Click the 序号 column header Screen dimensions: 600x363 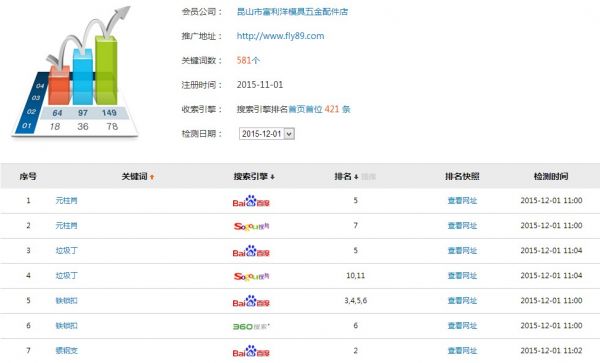point(28,176)
